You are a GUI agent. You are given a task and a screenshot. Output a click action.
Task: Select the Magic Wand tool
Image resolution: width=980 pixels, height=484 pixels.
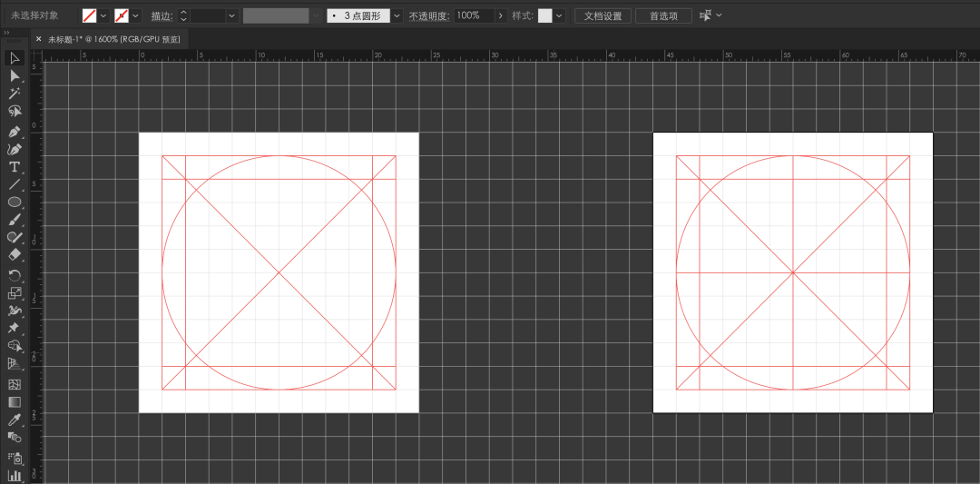(15, 94)
